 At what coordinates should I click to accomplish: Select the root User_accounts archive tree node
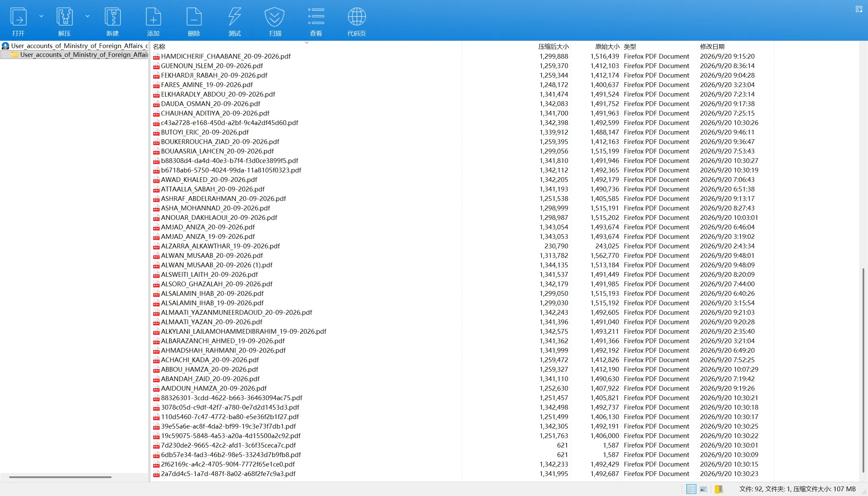pos(75,46)
